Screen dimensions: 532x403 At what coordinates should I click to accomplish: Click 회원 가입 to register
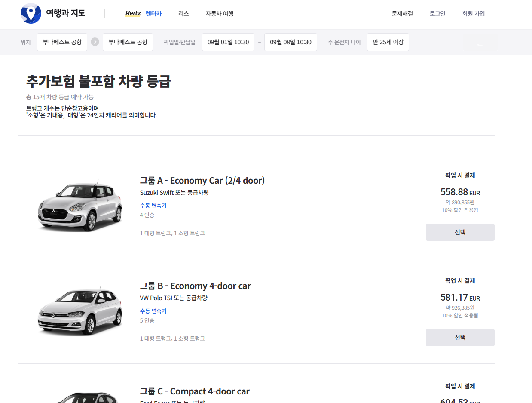(473, 13)
